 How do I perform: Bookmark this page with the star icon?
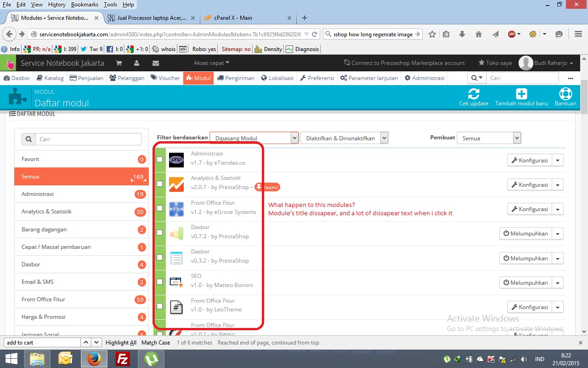(x=432, y=34)
